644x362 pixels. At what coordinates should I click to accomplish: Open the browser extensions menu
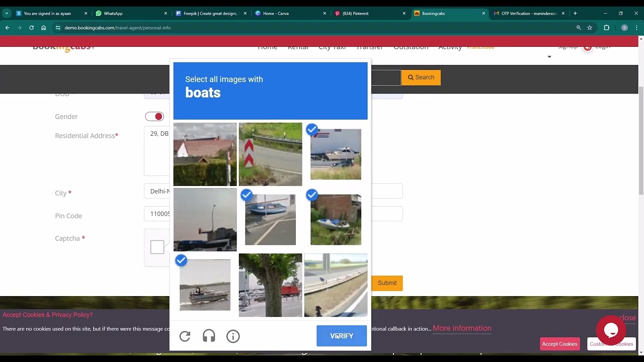[606, 28]
